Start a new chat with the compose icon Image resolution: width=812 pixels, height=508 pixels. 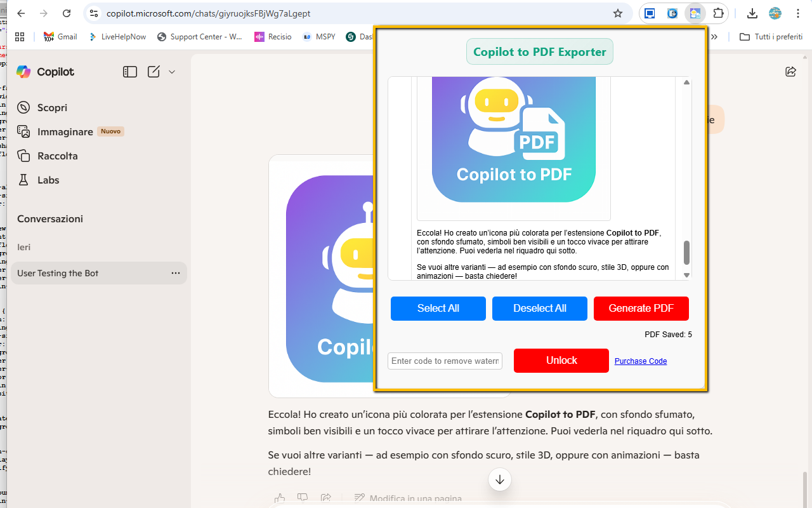tap(153, 72)
